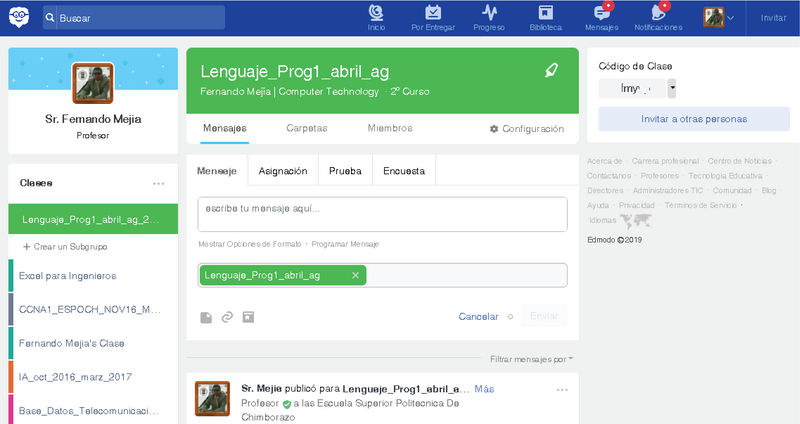Click the attach link icon below message
This screenshot has height=424, width=800.
coord(227,317)
